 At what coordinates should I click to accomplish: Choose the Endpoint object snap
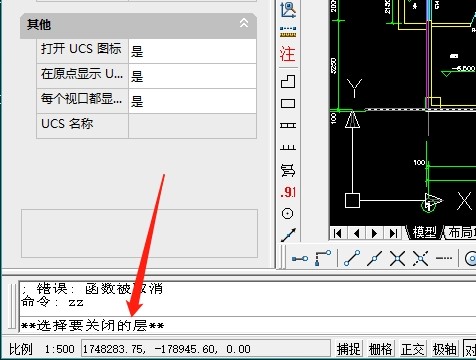point(352,258)
